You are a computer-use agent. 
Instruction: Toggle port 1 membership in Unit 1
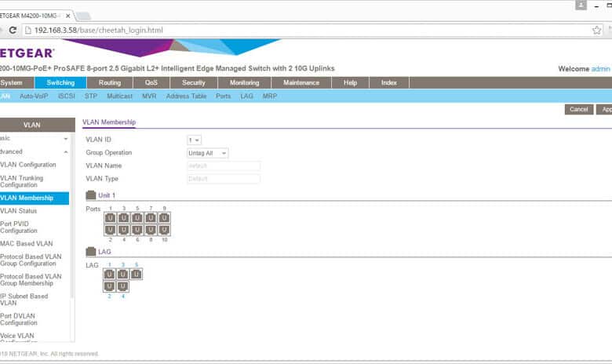point(110,218)
